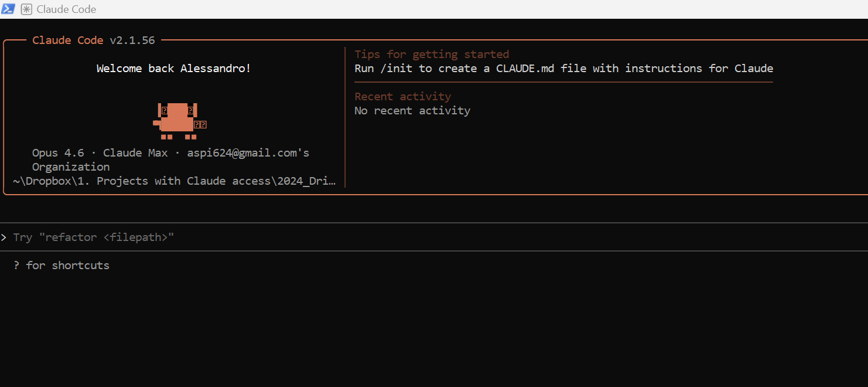This screenshot has height=387, width=868.
Task: Click the Claude Code asterisk tab icon
Action: pos(26,9)
